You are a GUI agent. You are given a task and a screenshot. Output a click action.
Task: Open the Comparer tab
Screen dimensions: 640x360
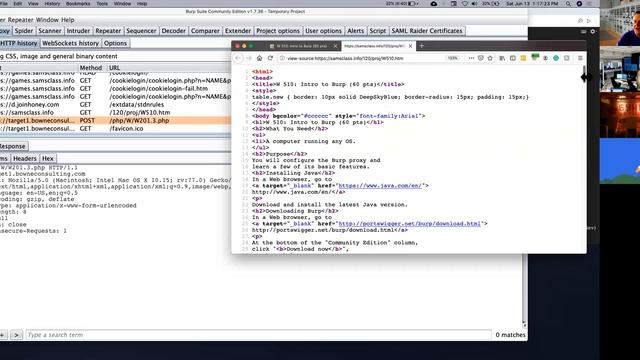pos(205,31)
